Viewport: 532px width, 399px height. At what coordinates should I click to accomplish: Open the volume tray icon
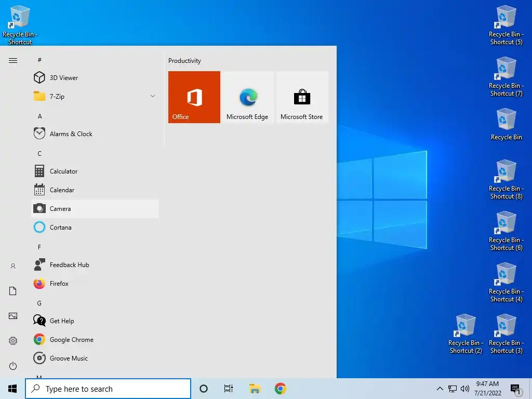[x=465, y=389]
